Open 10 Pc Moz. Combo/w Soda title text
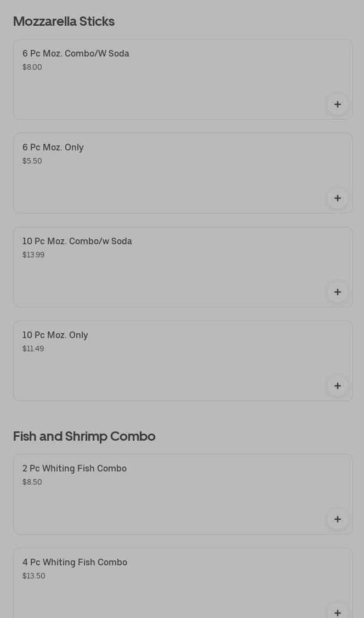This screenshot has width=364, height=618. click(77, 241)
